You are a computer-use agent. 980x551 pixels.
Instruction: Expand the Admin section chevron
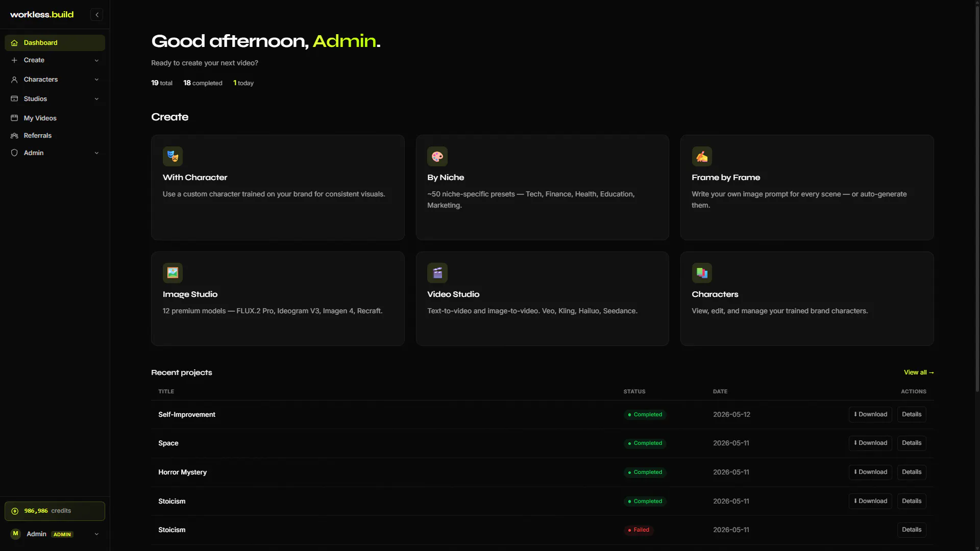click(x=96, y=153)
